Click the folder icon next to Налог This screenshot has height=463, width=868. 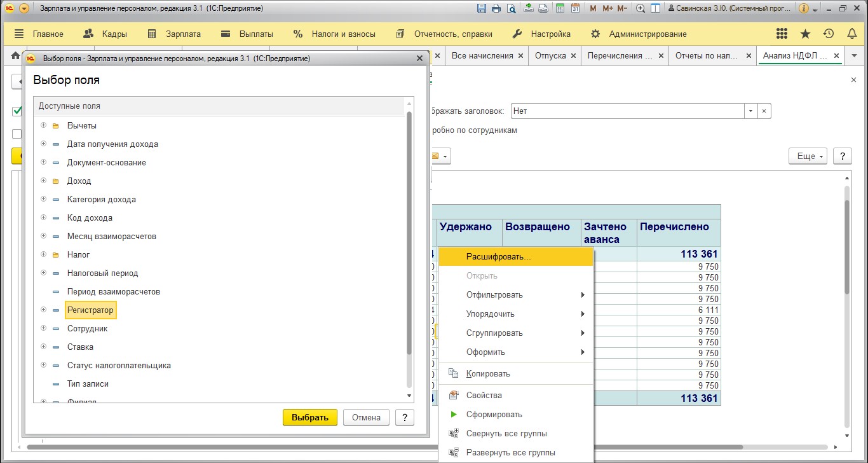[x=56, y=255]
